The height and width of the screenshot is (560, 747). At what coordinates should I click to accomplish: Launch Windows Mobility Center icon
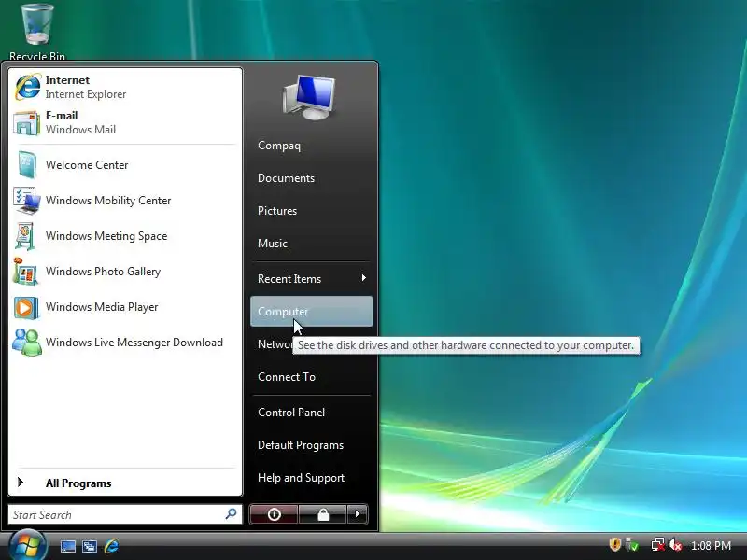click(x=27, y=201)
